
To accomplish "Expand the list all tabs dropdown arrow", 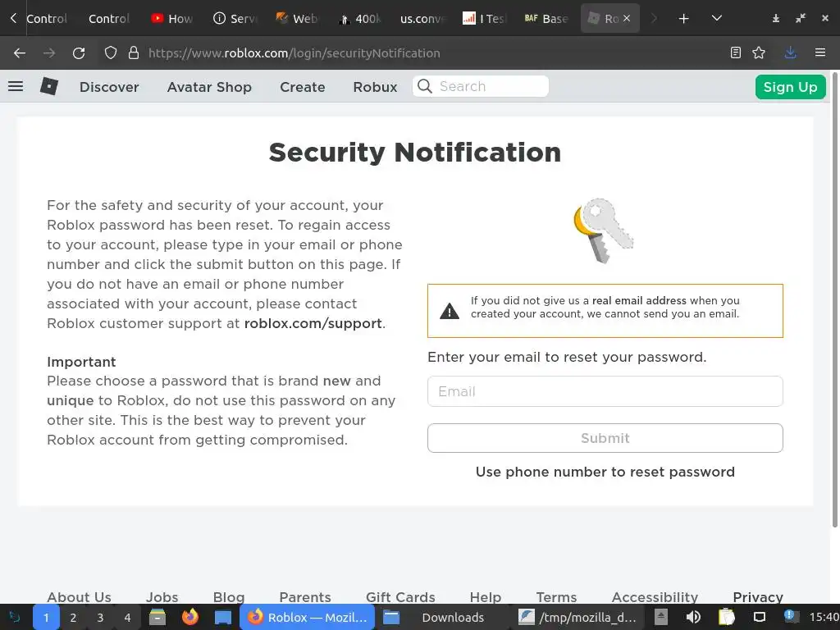I will [x=717, y=18].
